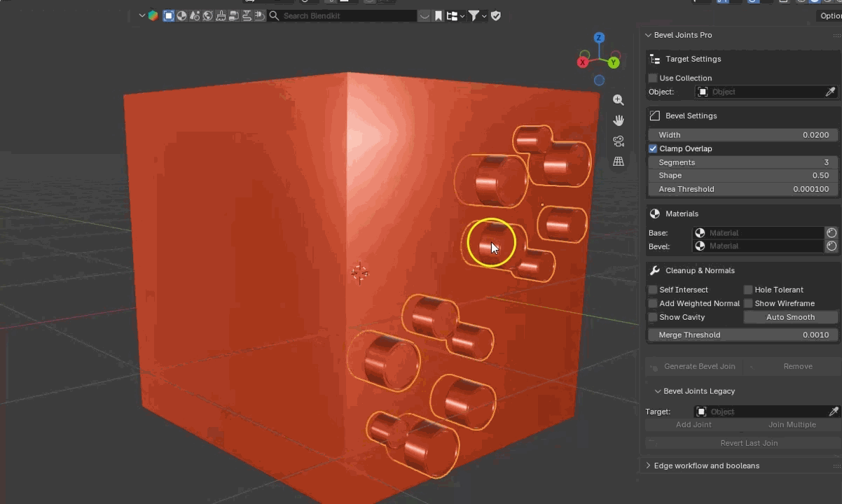Screen dimensions: 842x504
Task: Click the new material icon beside Base
Action: (x=831, y=232)
